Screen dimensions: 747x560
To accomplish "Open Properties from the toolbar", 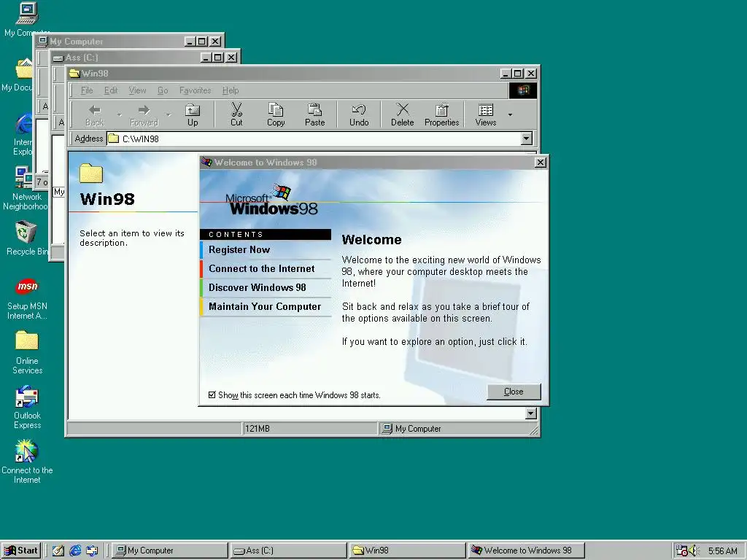I will tap(441, 114).
